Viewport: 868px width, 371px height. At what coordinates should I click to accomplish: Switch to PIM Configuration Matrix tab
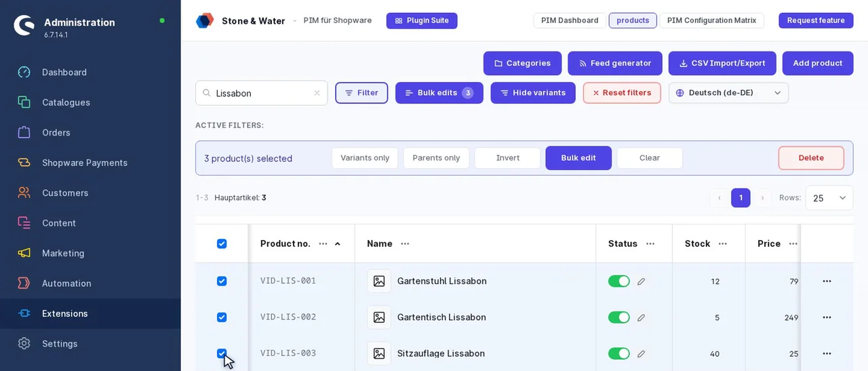click(711, 20)
